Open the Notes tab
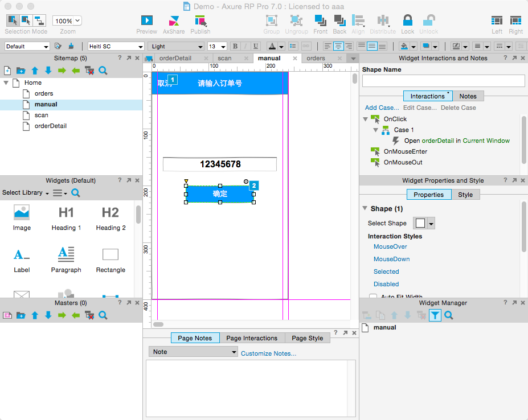Viewport: 528px width, 420px height. [x=468, y=96]
